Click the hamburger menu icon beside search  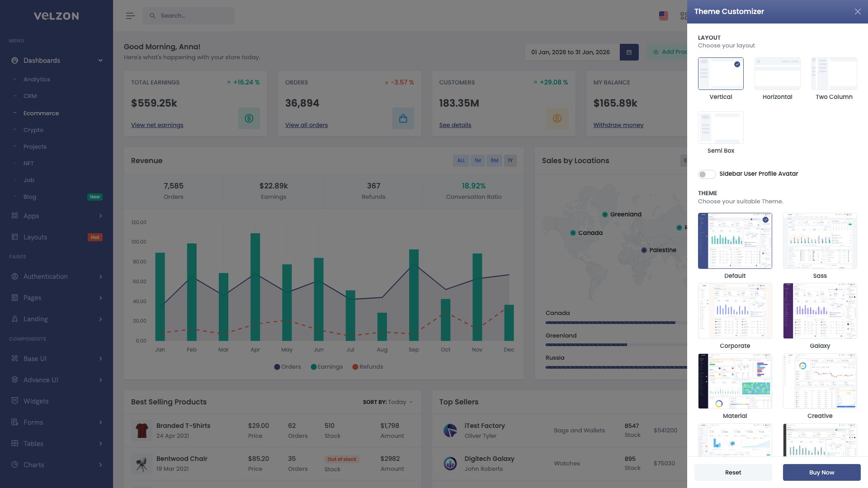[130, 15]
